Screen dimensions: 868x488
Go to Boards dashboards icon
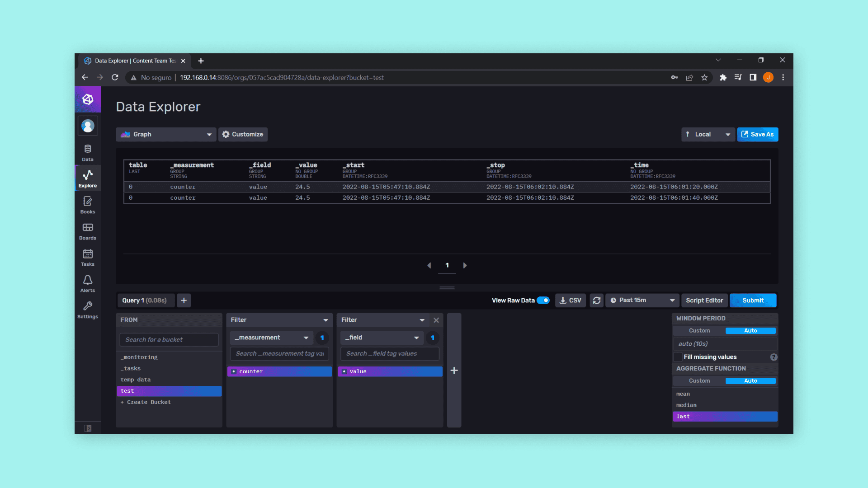point(88,231)
